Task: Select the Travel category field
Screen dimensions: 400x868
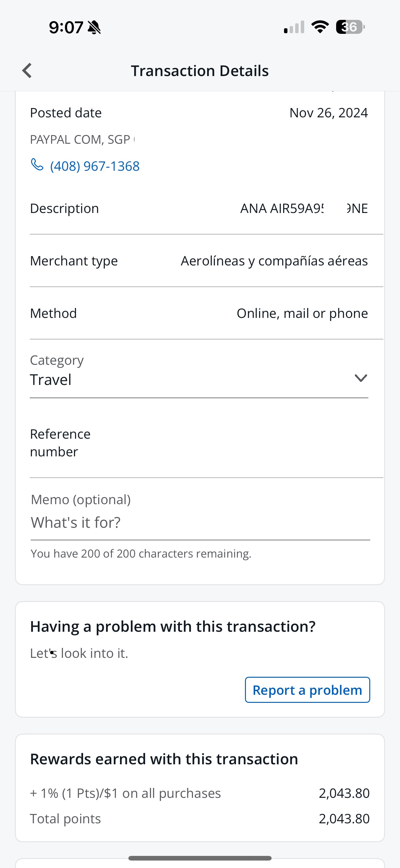Action: point(189,379)
